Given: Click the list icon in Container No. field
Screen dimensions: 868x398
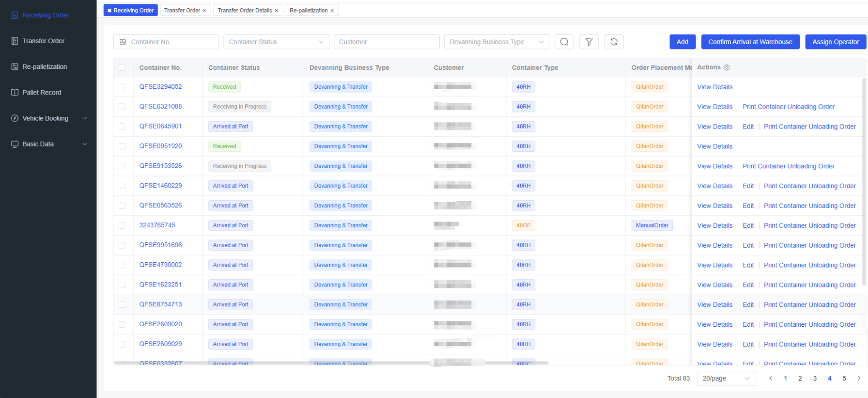Looking at the screenshot, I should [x=123, y=42].
